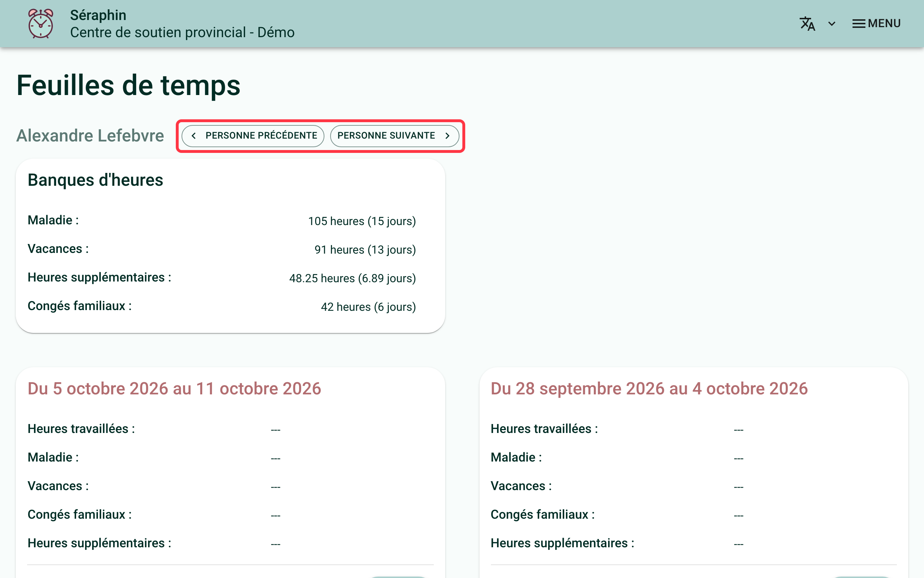The image size is (924, 578).
Task: Open the Du 28 septembre 2026 week heading
Action: [x=649, y=388]
